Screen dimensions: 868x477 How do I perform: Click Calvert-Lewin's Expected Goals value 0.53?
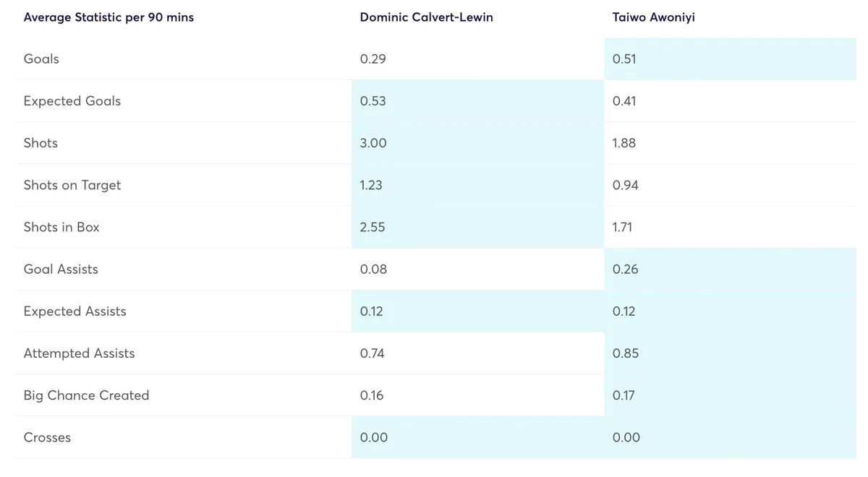point(373,101)
